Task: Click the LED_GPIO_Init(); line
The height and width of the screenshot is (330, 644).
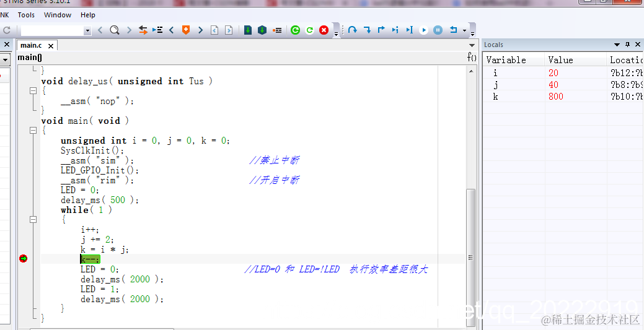Action: click(100, 170)
